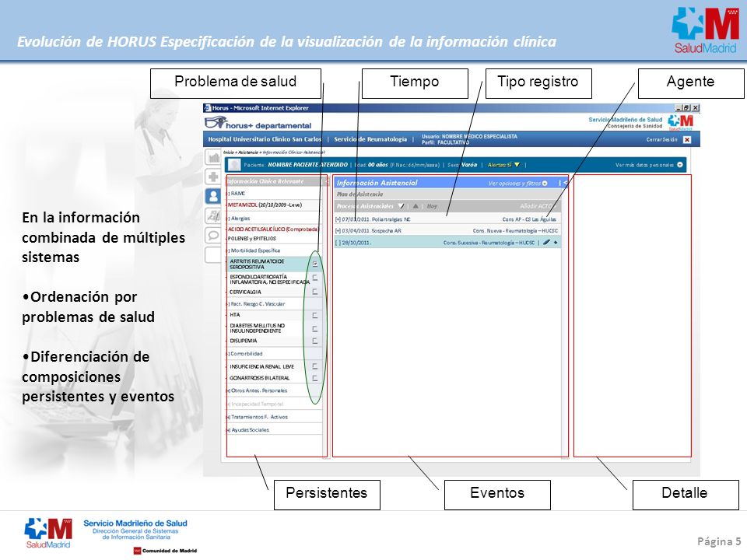Click the SaludMadrid logo in Horus header
Image resolution: width=747 pixels, height=560 pixels.
pyautogui.click(x=680, y=122)
